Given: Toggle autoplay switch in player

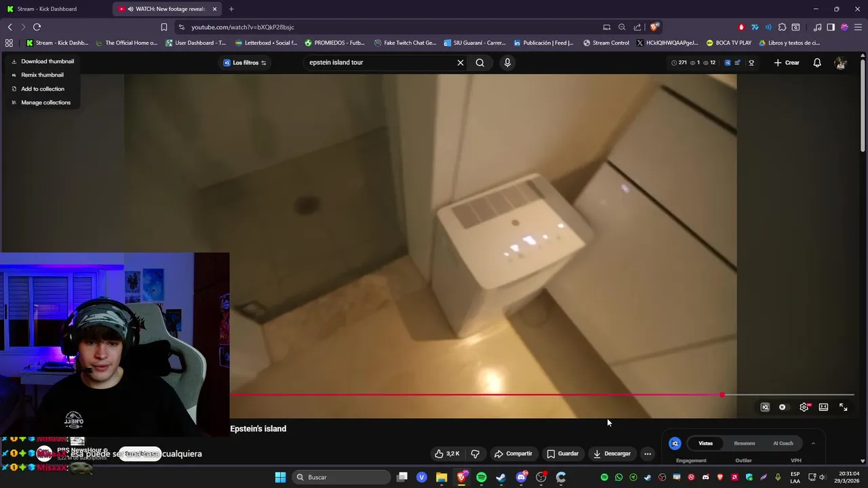Looking at the screenshot, I should coord(783,407).
